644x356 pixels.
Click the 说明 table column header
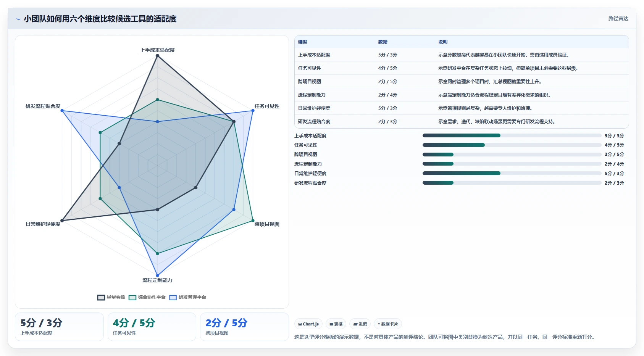pyautogui.click(x=443, y=42)
